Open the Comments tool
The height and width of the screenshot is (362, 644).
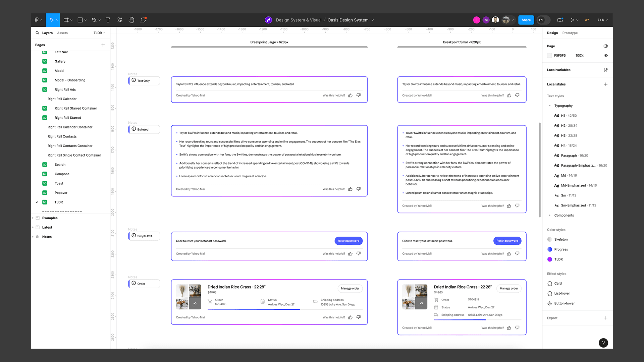143,20
